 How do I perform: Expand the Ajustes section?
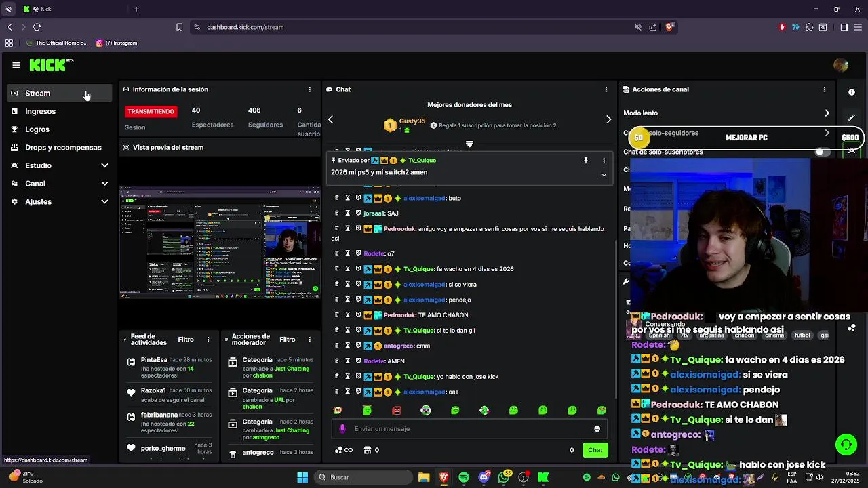coord(59,202)
